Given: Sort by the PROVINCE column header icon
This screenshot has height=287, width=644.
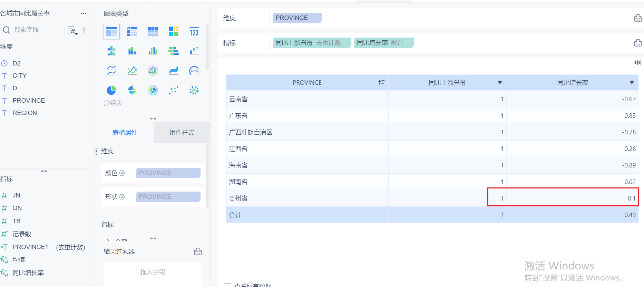Looking at the screenshot, I should coord(381,83).
